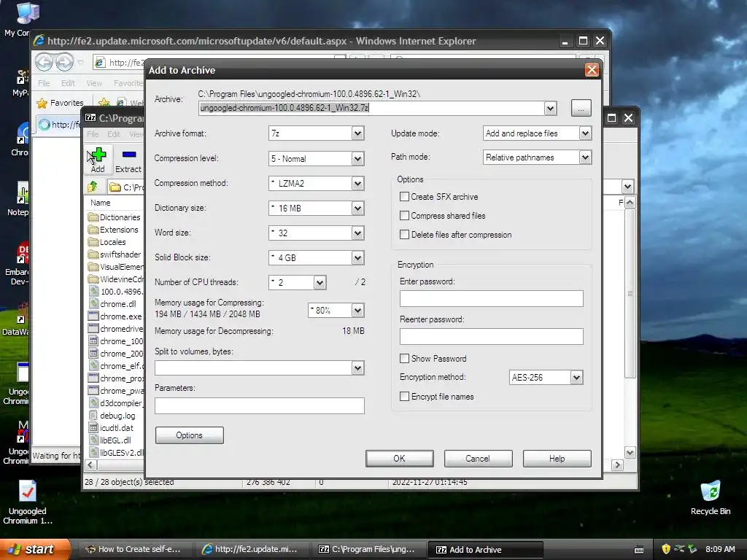The image size is (747, 560).
Task: Open the Update mode dropdown
Action: (586, 133)
